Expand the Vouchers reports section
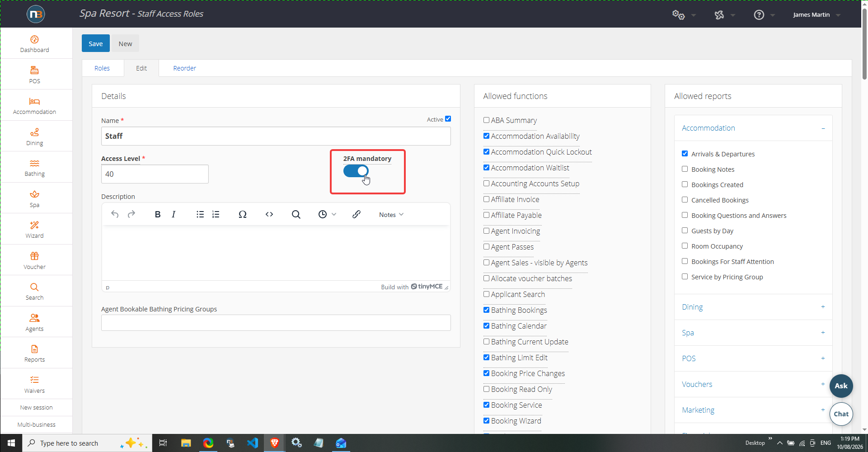Image resolution: width=868 pixels, height=452 pixels. coord(753,385)
